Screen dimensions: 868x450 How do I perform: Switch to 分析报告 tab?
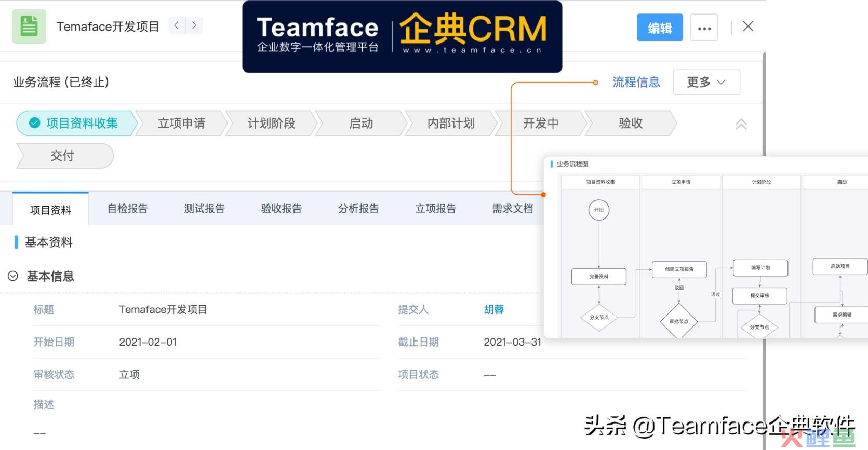coord(358,209)
